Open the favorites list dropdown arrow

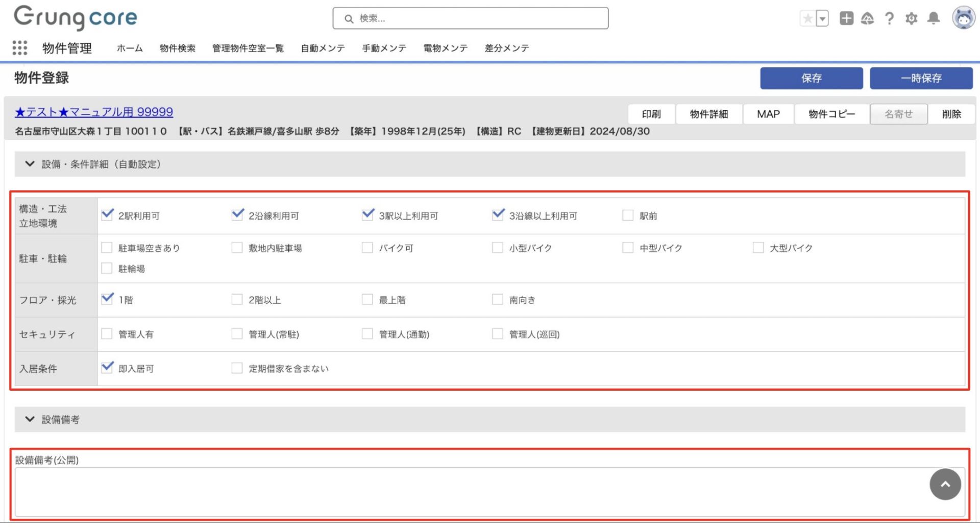pos(822,19)
